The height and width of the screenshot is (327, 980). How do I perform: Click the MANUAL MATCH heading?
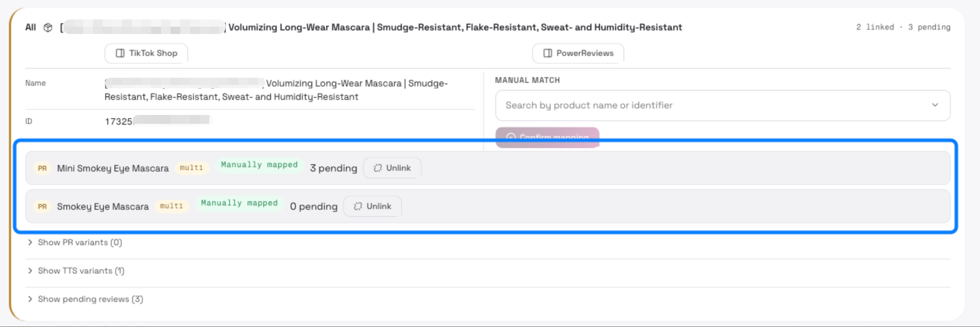point(528,80)
